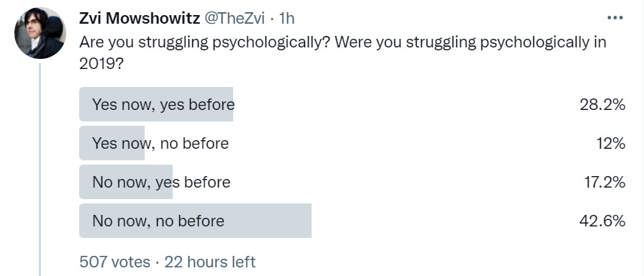Viewport: 644px width, 276px height.
Task: Open Zvi Mowshowitz's profile picture
Action: point(40,33)
